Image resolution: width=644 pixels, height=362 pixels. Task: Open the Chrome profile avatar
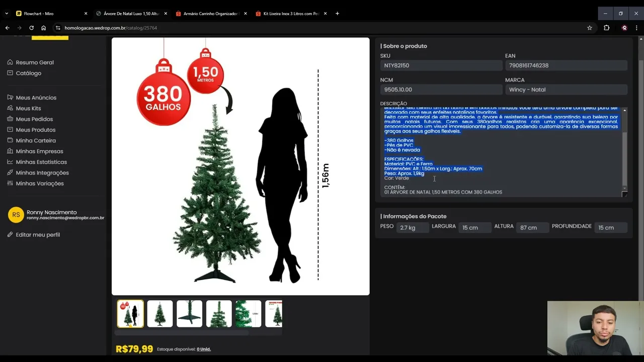point(624,28)
